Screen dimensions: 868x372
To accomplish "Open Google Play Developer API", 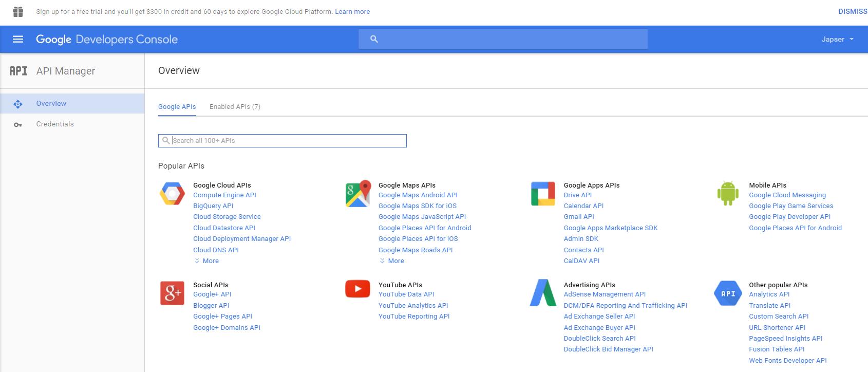I will pyautogui.click(x=789, y=217).
